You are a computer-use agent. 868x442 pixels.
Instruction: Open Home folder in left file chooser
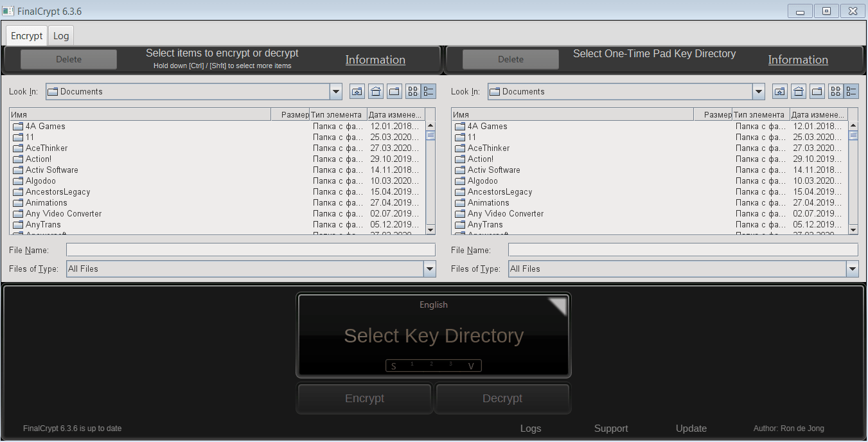(x=376, y=91)
